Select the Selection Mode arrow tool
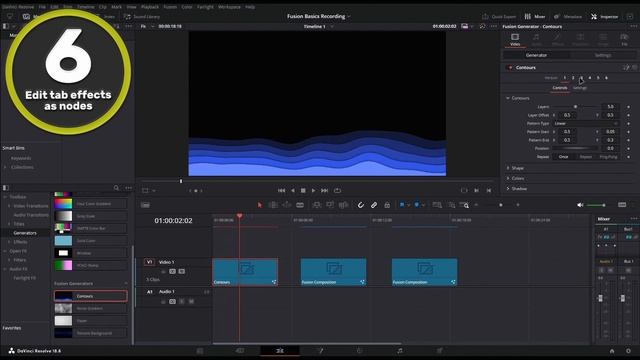 pos(260,205)
